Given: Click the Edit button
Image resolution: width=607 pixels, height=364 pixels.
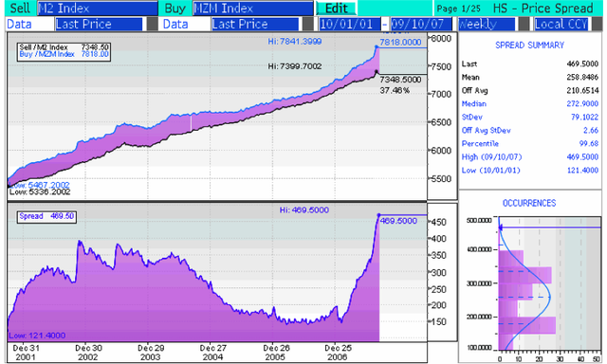Looking at the screenshot, I should coord(336,9).
